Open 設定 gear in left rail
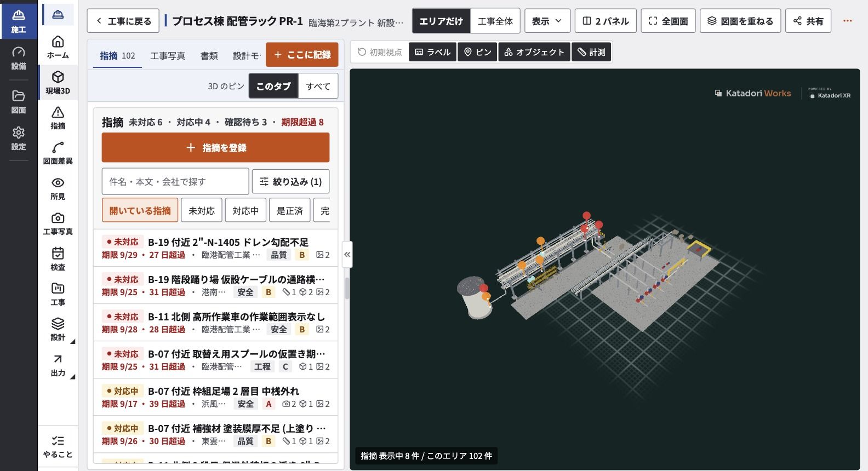The height and width of the screenshot is (471, 868). tap(19, 139)
